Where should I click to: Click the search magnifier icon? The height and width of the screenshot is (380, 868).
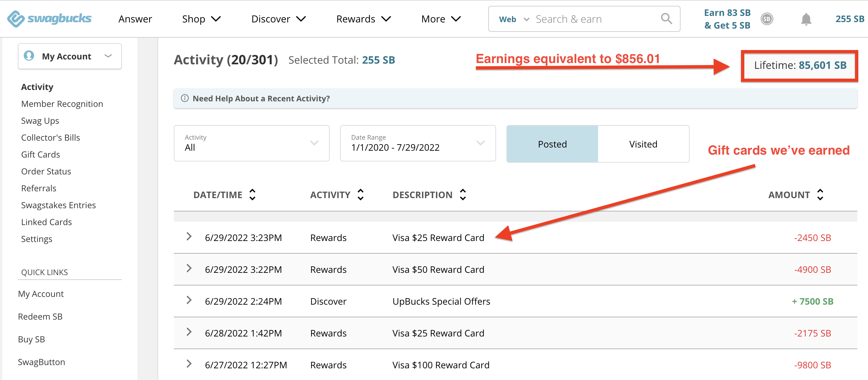pos(666,19)
